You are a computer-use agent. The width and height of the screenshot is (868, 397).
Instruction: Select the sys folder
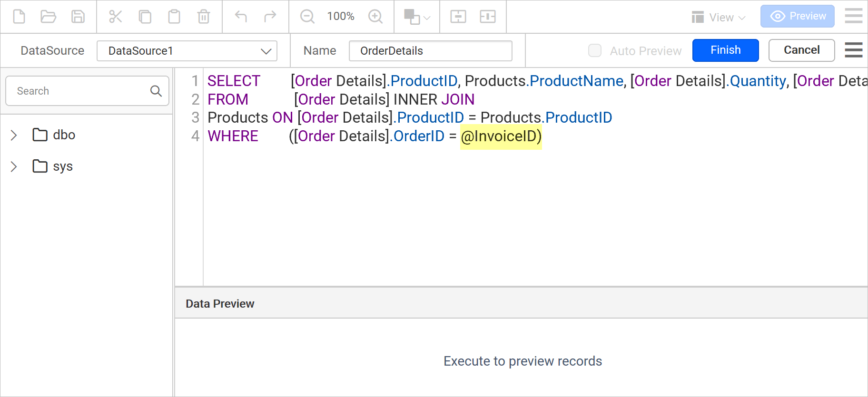tap(53, 166)
